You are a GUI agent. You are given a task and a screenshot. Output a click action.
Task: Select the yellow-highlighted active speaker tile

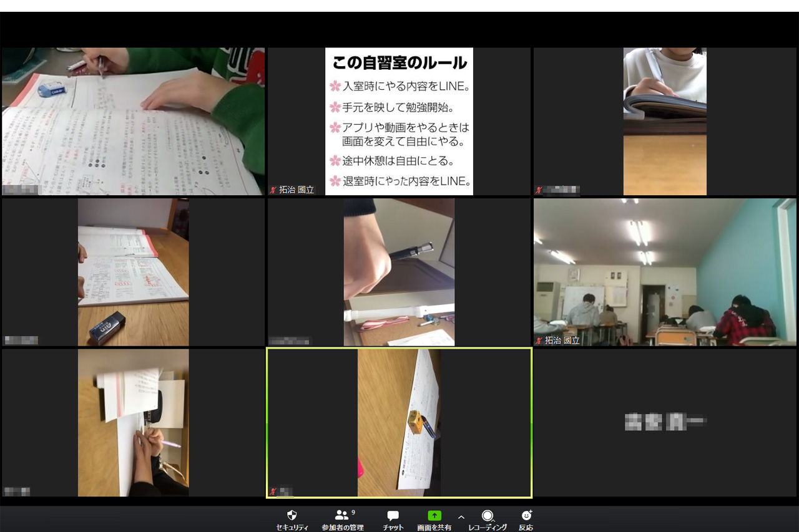399,423
